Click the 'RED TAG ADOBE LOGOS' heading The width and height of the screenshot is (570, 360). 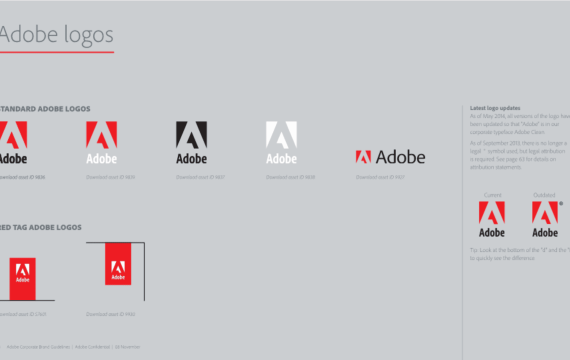click(x=40, y=227)
